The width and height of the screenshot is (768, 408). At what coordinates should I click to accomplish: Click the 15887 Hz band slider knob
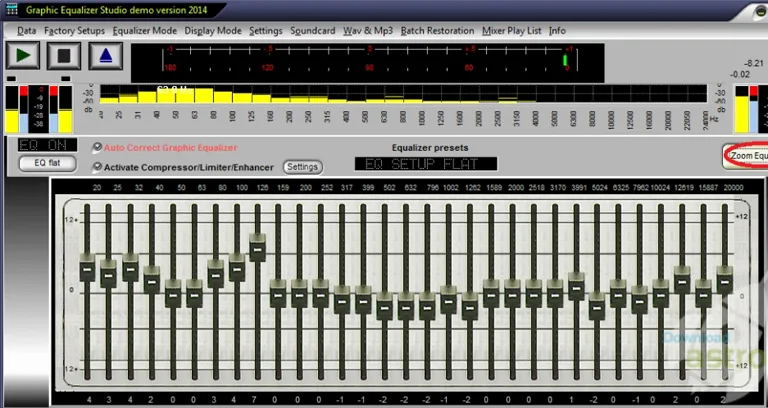pyautogui.click(x=703, y=294)
